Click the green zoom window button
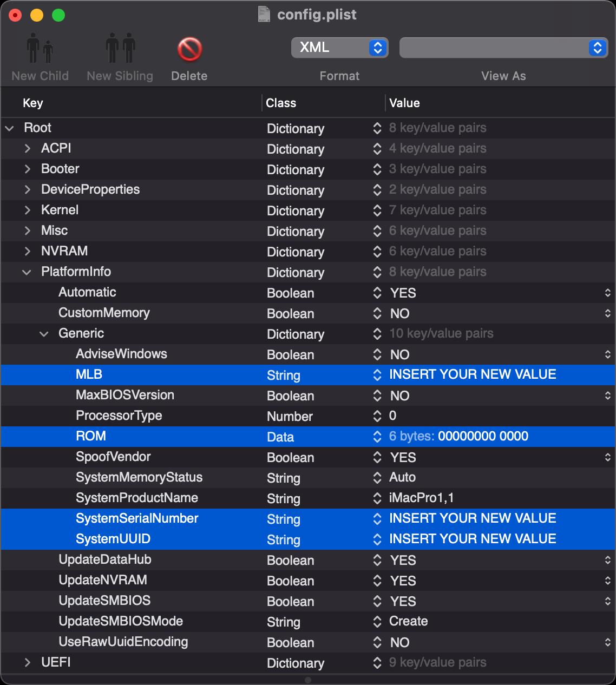The height and width of the screenshot is (685, 616). [58, 15]
